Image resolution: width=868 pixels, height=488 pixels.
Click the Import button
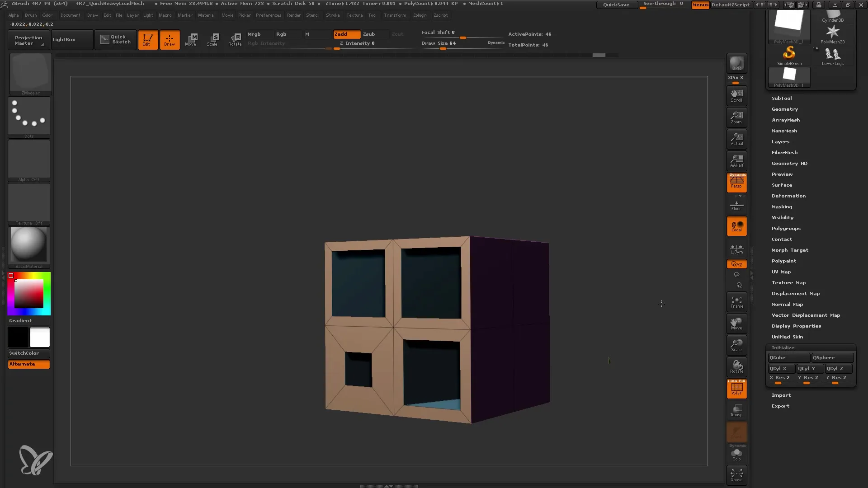pos(781,394)
